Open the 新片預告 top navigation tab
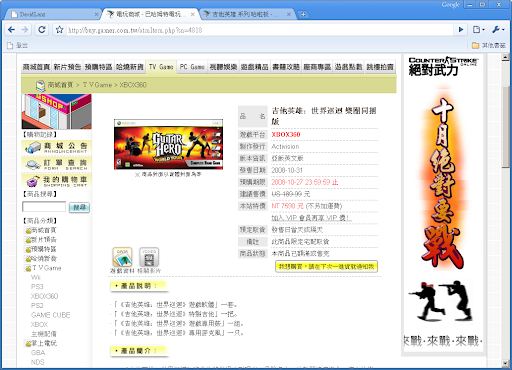 click(67, 67)
